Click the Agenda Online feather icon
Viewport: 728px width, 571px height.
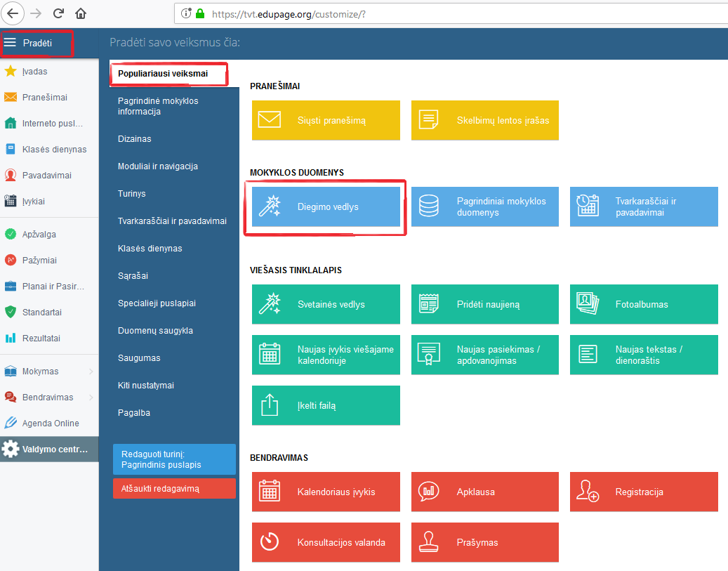click(x=11, y=423)
